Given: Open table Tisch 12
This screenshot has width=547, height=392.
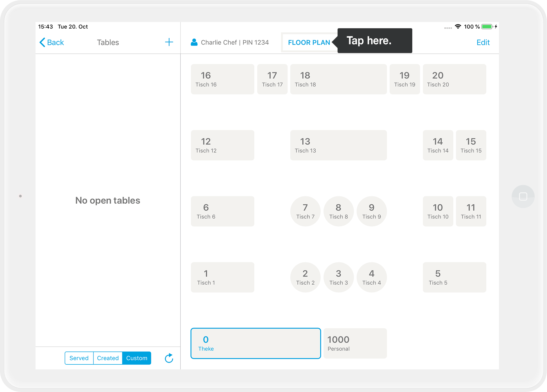Looking at the screenshot, I should pyautogui.click(x=223, y=145).
